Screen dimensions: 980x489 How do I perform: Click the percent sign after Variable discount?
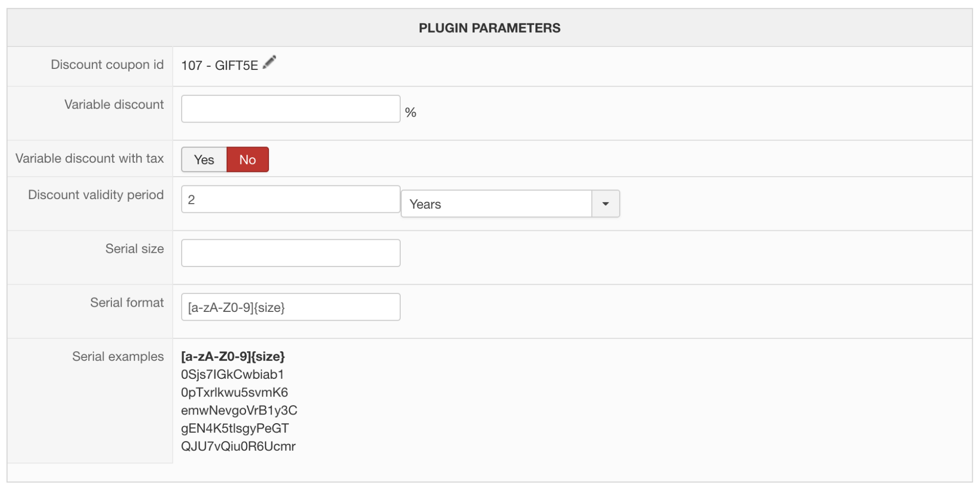point(410,113)
